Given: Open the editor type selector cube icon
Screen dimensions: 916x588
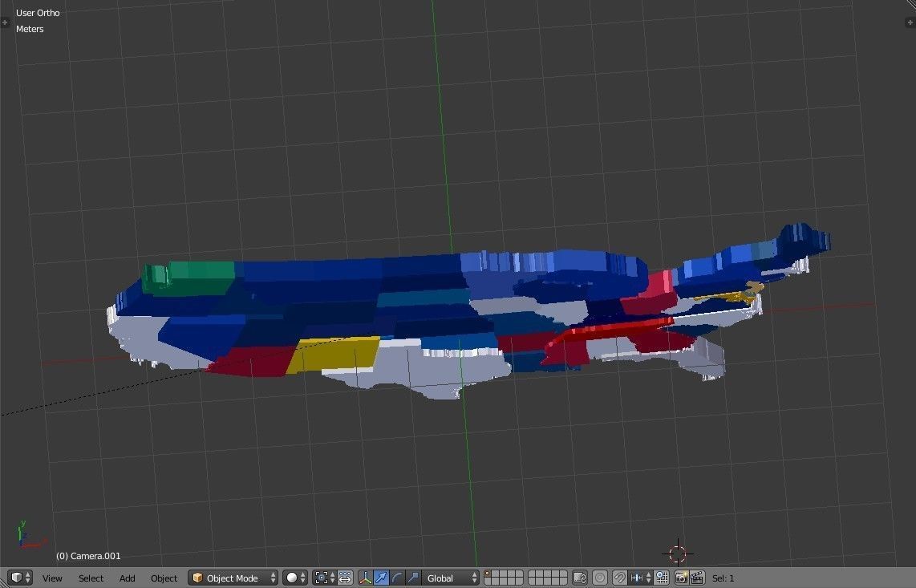Looking at the screenshot, I should (x=20, y=578).
